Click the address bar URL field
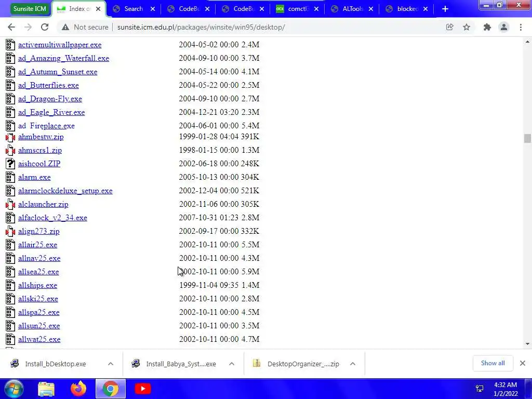This screenshot has width=532, height=399. [201, 27]
